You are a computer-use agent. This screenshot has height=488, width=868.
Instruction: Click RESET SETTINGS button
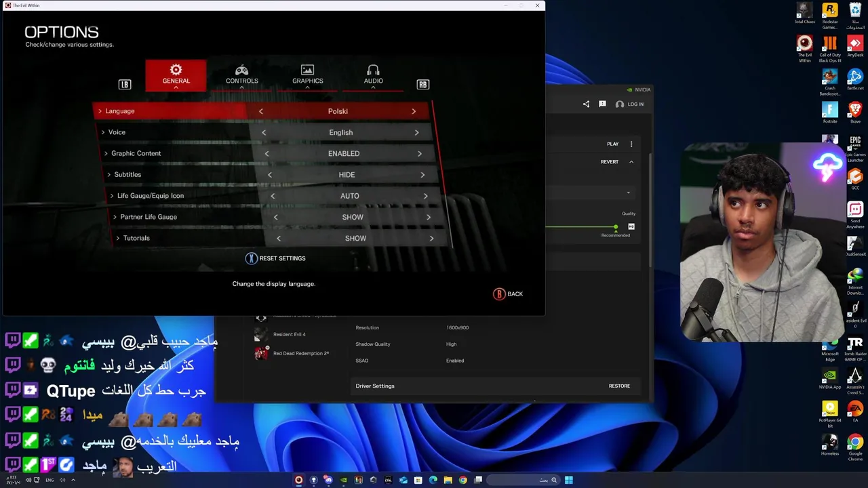275,258
